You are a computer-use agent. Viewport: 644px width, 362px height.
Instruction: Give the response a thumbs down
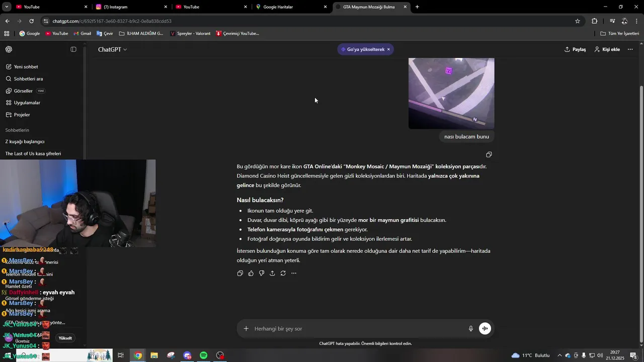pos(262,273)
